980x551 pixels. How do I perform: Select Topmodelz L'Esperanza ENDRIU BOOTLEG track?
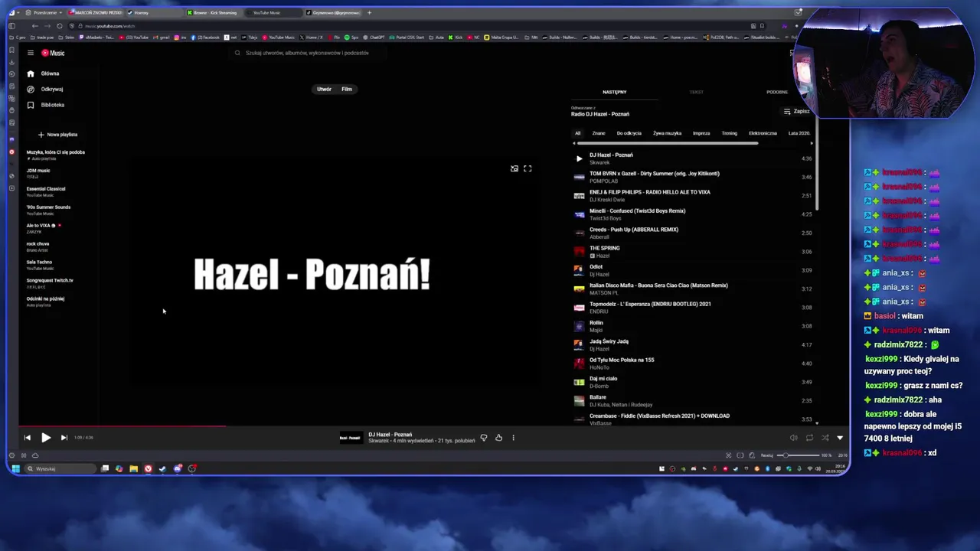[693, 307]
